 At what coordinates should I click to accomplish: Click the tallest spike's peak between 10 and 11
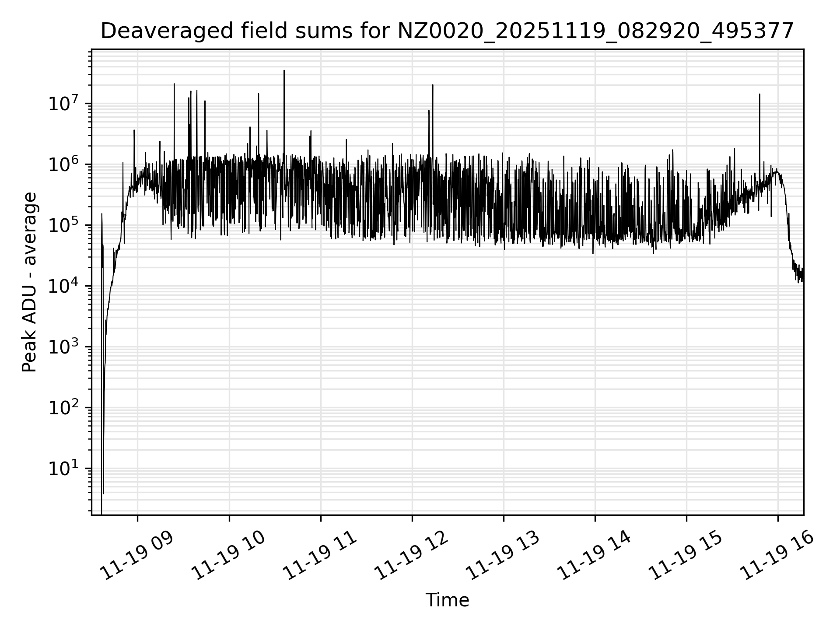pos(284,71)
